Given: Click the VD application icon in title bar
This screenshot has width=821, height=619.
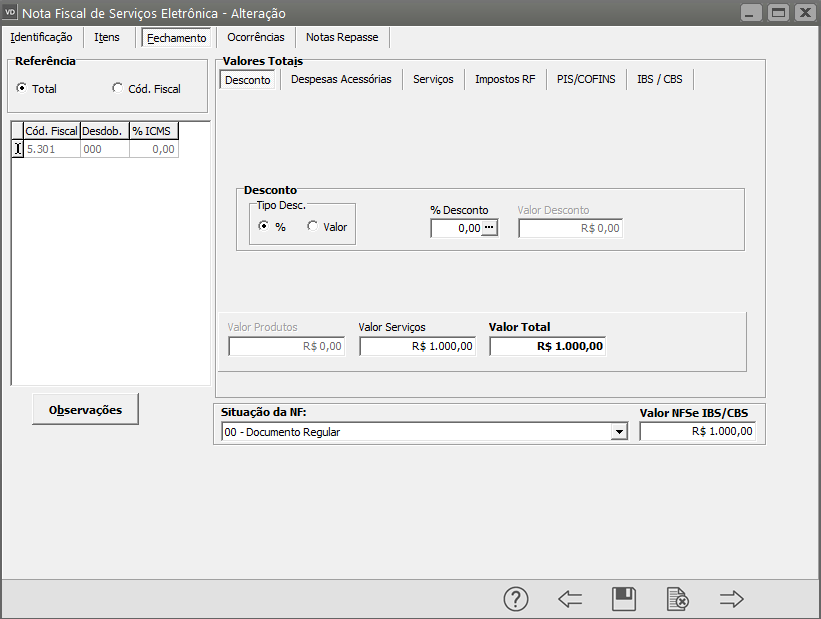Looking at the screenshot, I should [x=12, y=13].
